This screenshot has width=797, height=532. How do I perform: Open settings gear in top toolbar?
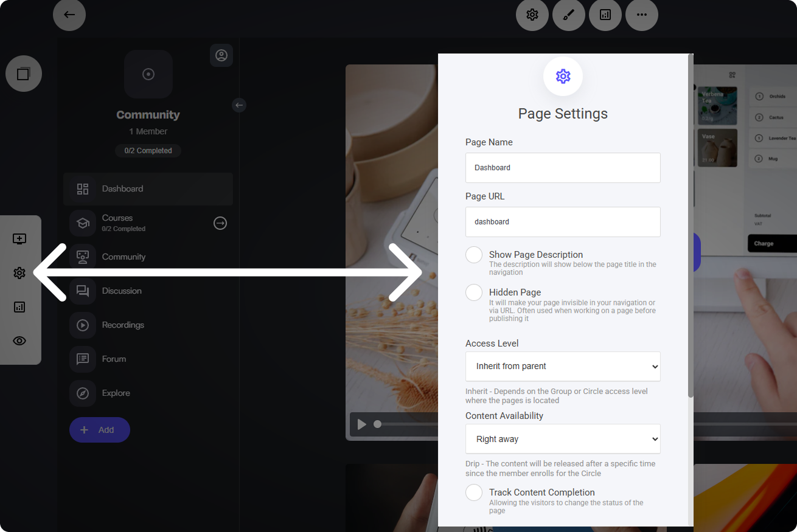tap(532, 15)
